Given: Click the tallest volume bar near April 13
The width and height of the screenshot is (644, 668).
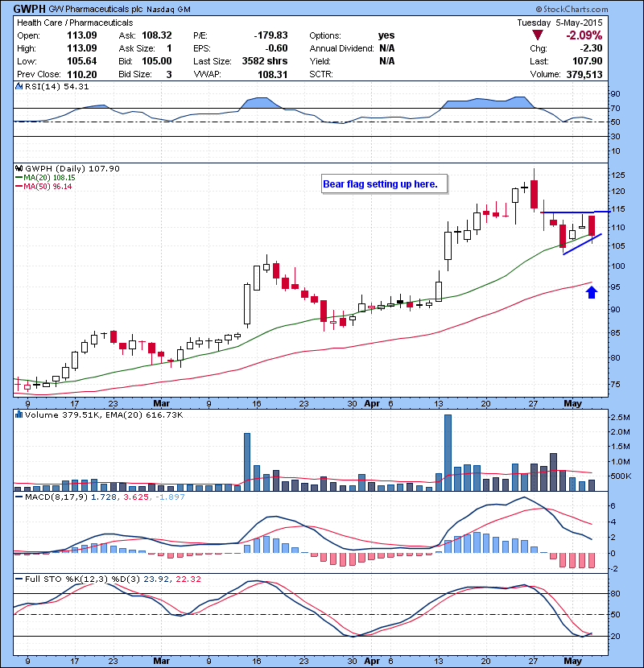Looking at the screenshot, I should tap(448, 452).
